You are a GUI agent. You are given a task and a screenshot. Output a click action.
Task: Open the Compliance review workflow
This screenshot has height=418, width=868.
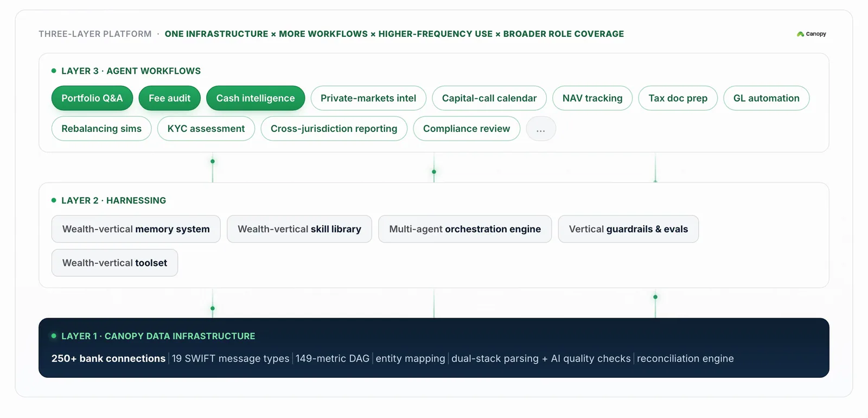[x=467, y=129]
